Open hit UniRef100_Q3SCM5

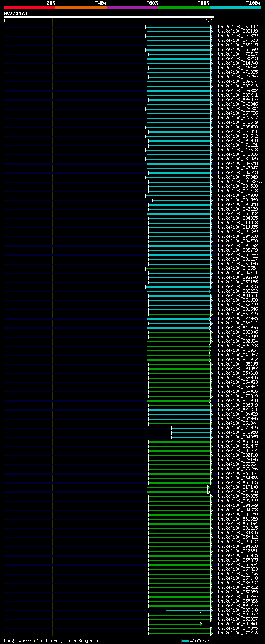238,45
